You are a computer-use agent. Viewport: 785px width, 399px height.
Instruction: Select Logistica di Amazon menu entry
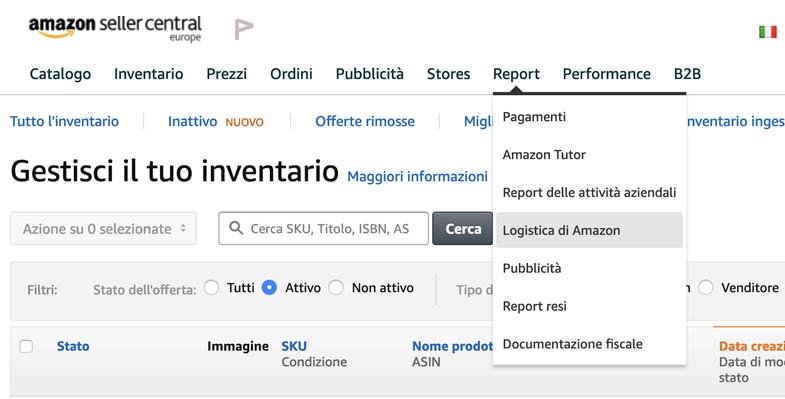(589, 230)
